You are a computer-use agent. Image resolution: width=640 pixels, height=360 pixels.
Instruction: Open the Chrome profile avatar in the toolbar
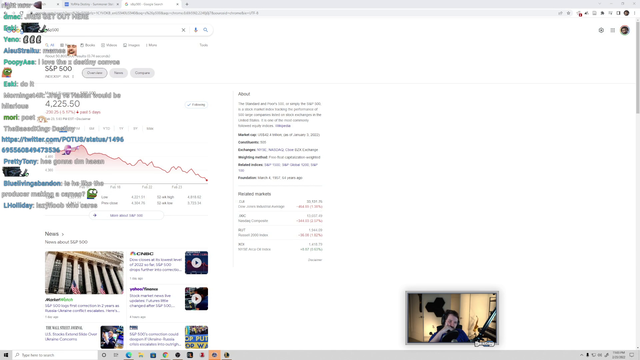click(x=627, y=13)
